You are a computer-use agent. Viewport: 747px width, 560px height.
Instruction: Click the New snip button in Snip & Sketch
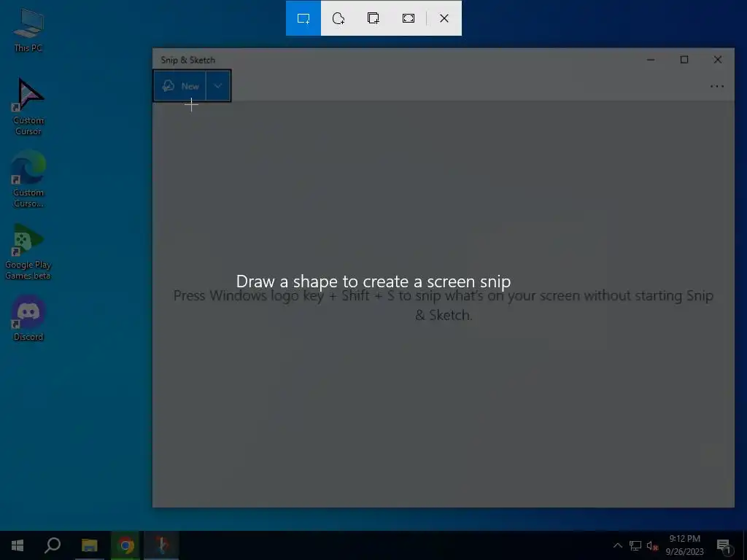point(180,86)
